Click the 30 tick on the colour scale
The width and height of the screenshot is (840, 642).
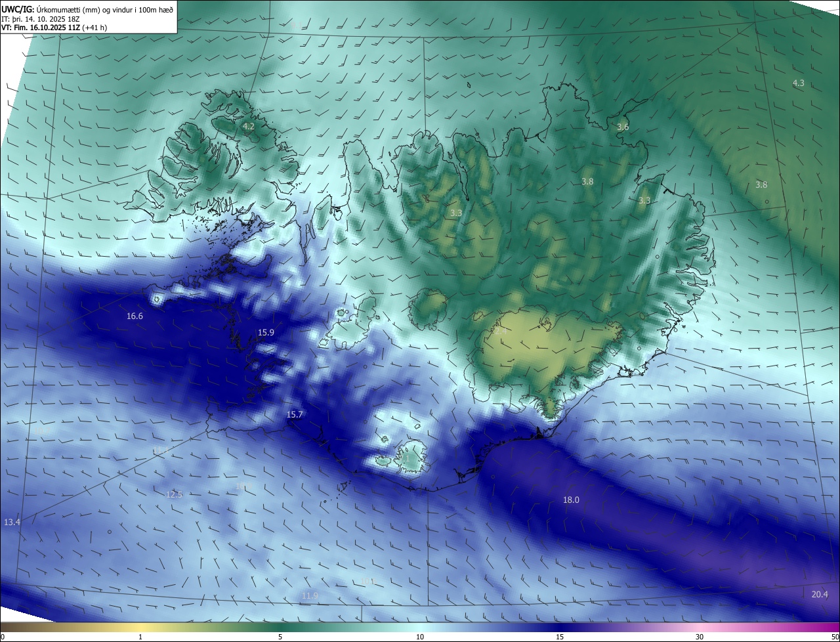click(700, 637)
